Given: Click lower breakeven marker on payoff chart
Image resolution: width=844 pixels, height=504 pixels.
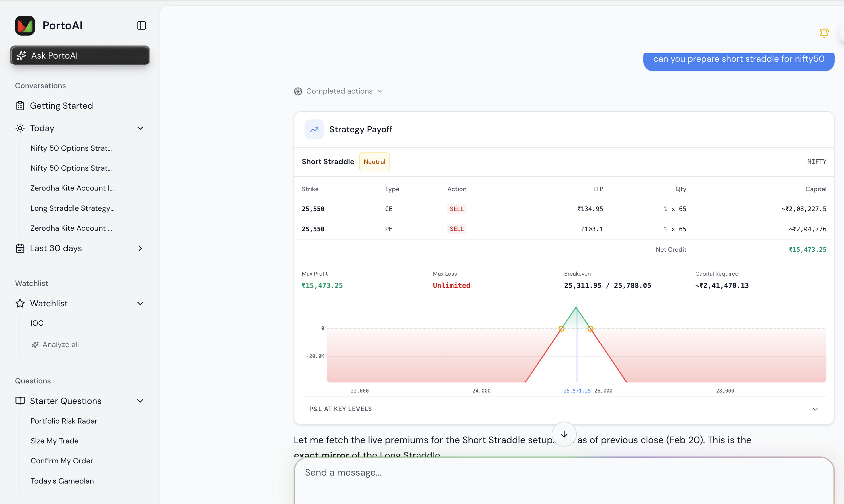Looking at the screenshot, I should (x=561, y=329).
